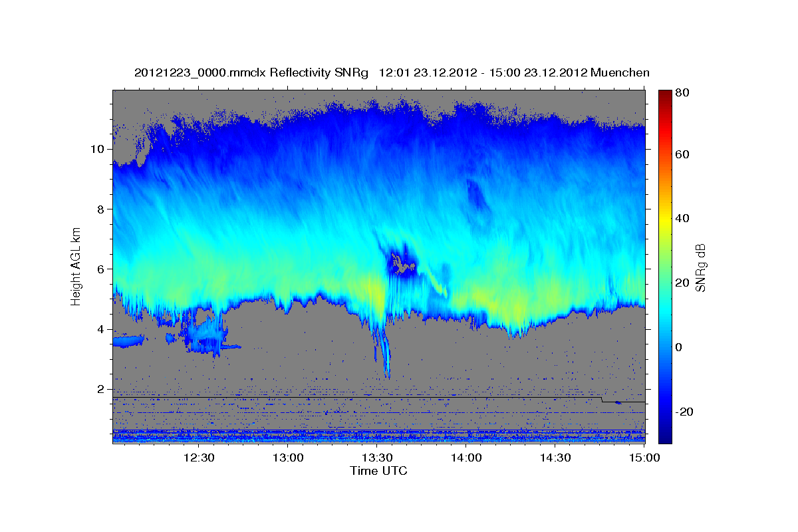Click the 'Time UTC' axis label
The width and height of the screenshot is (798, 532).
point(378,471)
